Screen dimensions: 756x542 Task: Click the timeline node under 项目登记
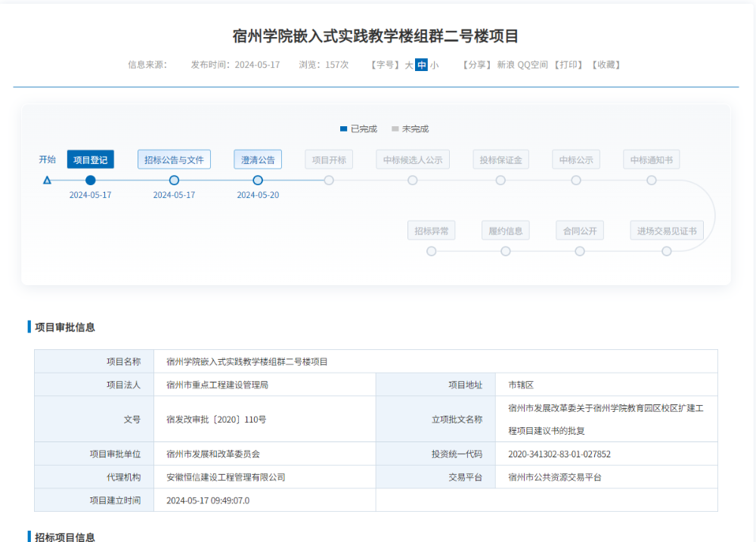[x=90, y=181]
